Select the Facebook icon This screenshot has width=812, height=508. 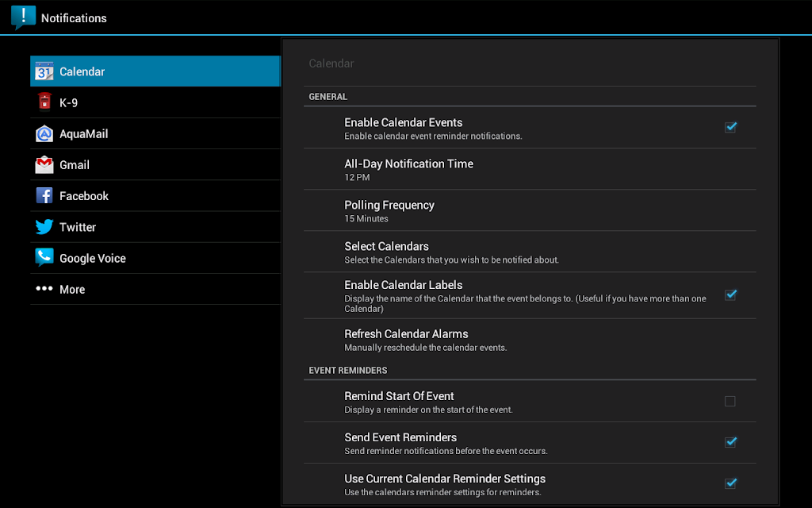click(44, 196)
